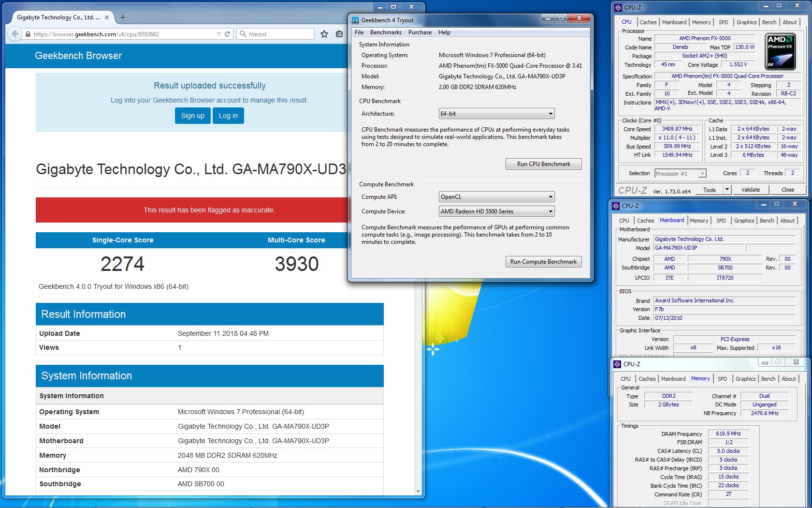The height and width of the screenshot is (508, 812).
Task: Open the File menu in Geekbench
Action: [x=359, y=32]
